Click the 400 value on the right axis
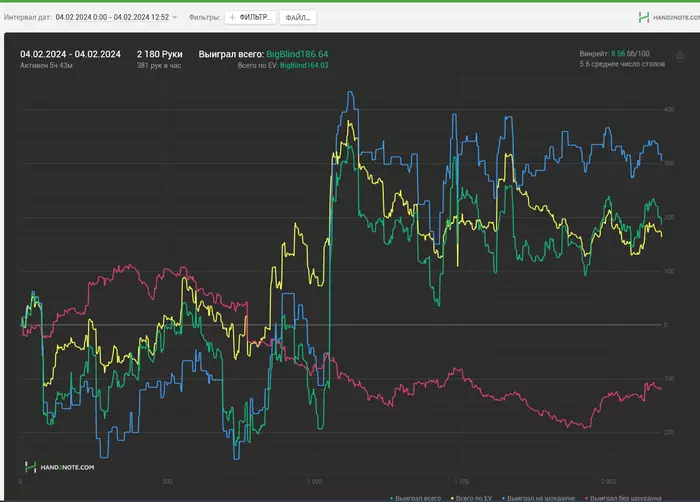 [x=669, y=109]
